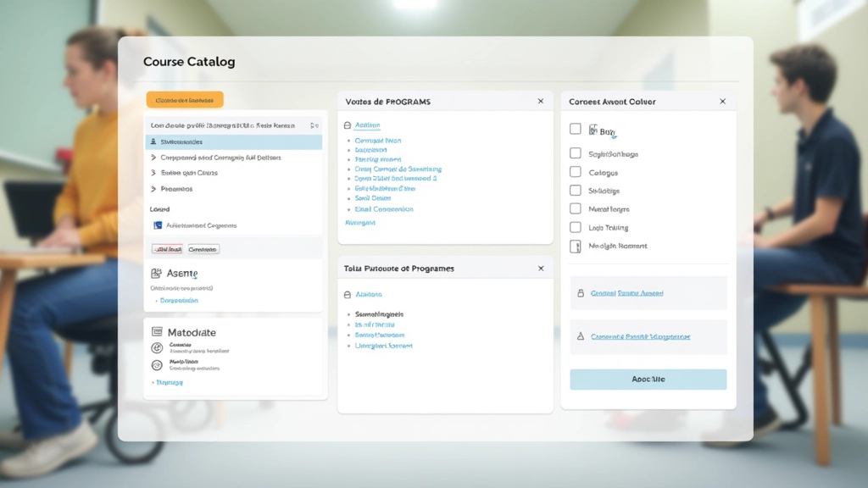Viewport: 868px width, 488px height.
Task: Click the wide blue button in right panel
Action: [648, 379]
